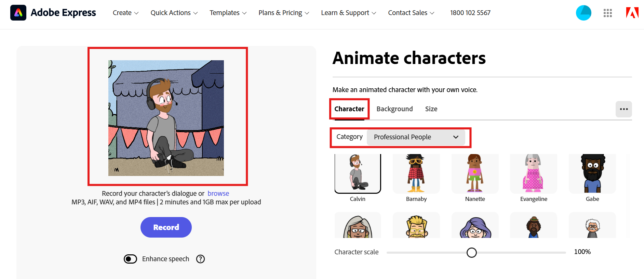The width and height of the screenshot is (644, 279).
Task: Select the small hat-wearing bearded character
Action: (534, 225)
